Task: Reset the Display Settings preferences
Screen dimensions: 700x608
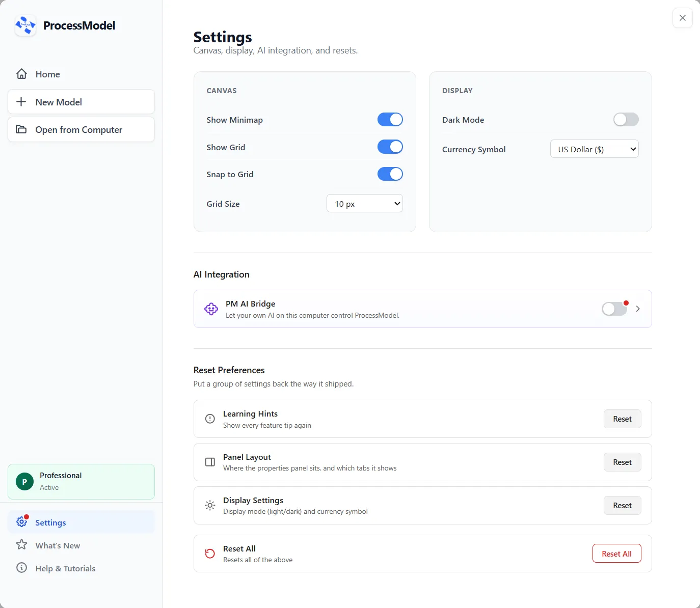Action: [x=623, y=505]
